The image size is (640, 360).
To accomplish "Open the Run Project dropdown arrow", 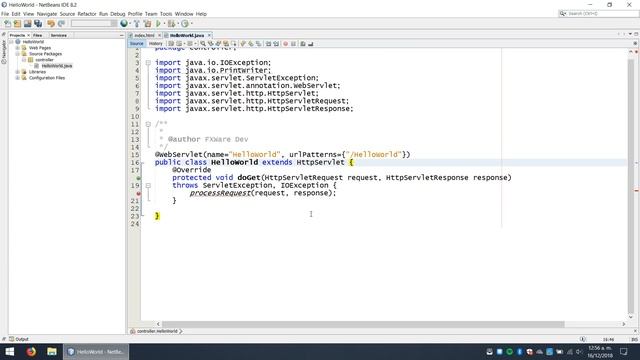I will [164, 24].
